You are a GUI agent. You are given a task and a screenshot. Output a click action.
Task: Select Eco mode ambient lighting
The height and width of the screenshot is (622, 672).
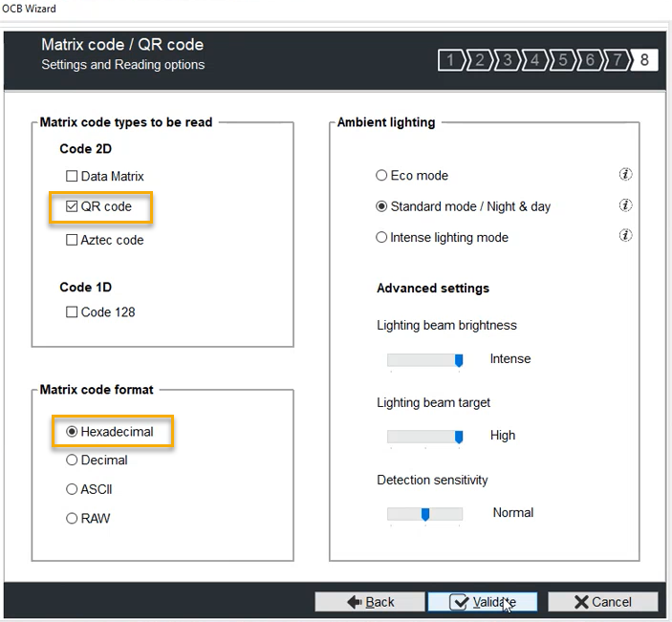coord(381,176)
